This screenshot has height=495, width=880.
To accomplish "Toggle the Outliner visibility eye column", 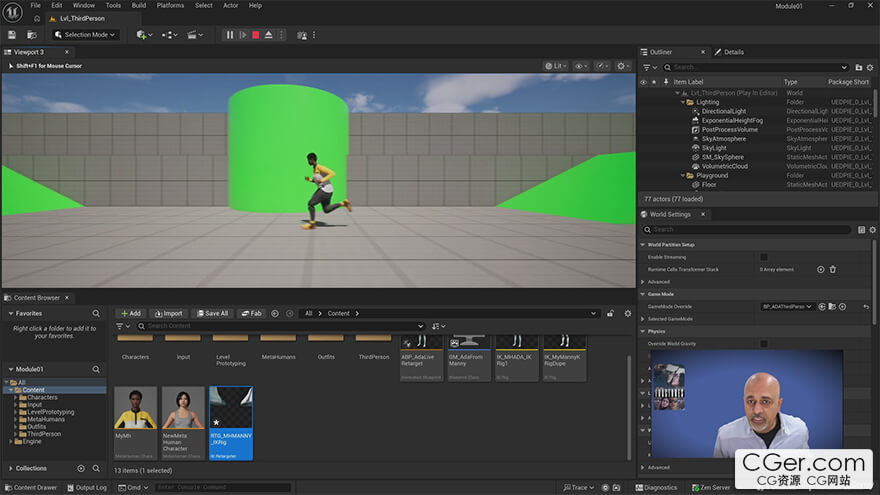I will tap(643, 82).
